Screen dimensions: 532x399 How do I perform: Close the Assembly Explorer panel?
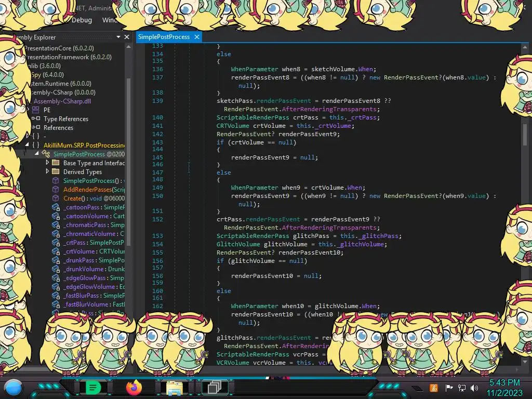point(127,37)
